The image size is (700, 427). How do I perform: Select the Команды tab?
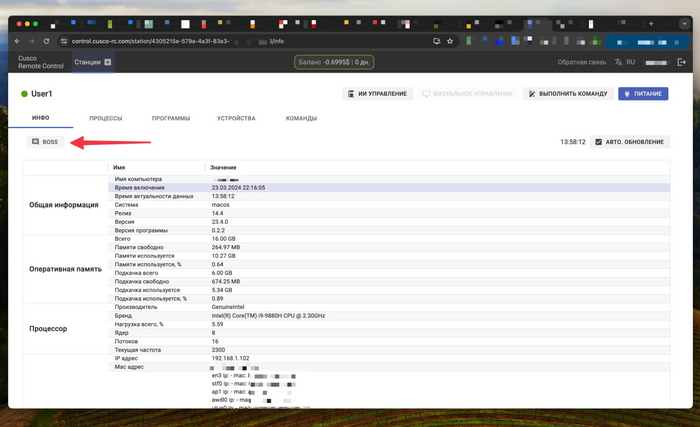pyautogui.click(x=301, y=118)
